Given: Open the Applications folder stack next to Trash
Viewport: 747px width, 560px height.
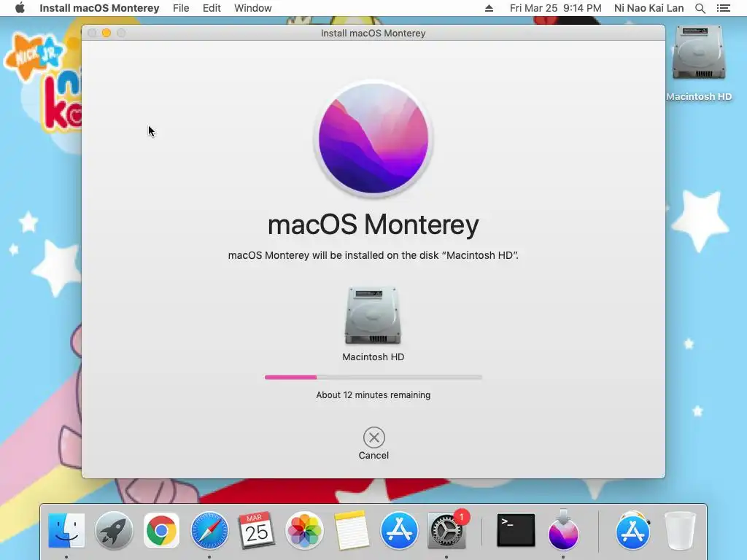Looking at the screenshot, I should (632, 531).
